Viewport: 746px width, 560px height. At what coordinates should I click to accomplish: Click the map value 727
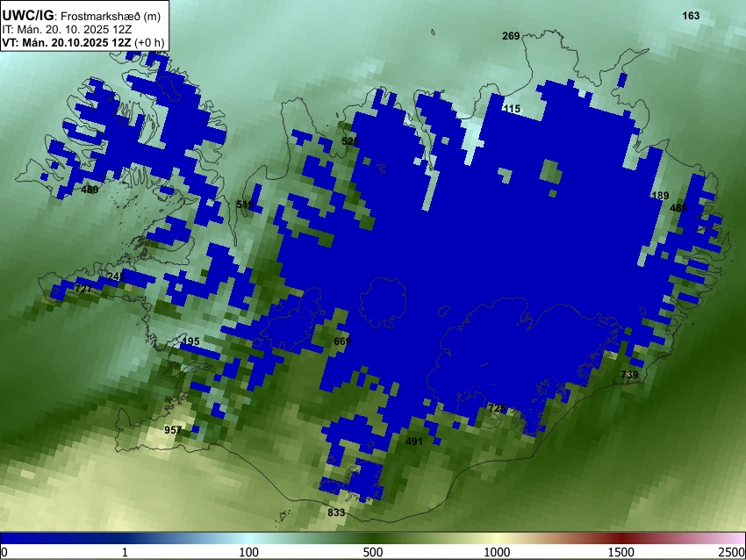click(x=83, y=289)
